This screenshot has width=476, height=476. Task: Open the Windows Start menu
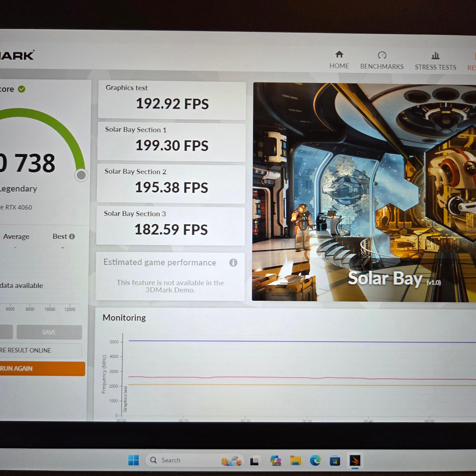click(x=134, y=460)
